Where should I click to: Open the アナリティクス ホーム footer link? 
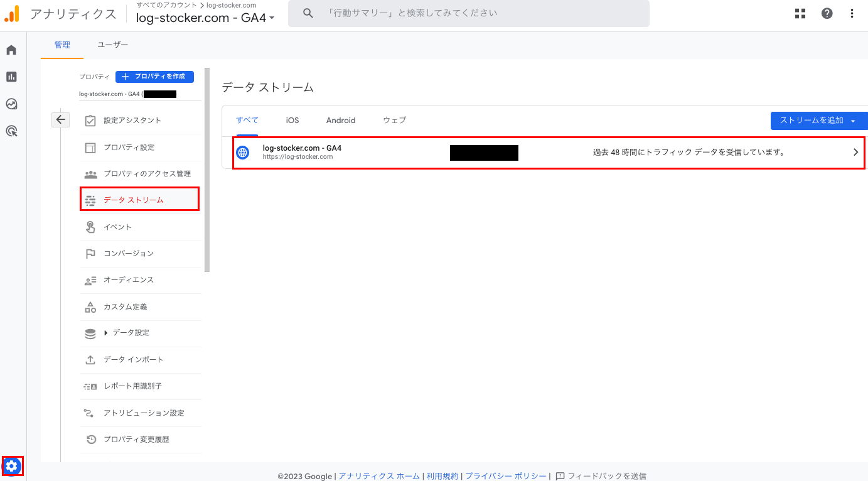tap(379, 476)
